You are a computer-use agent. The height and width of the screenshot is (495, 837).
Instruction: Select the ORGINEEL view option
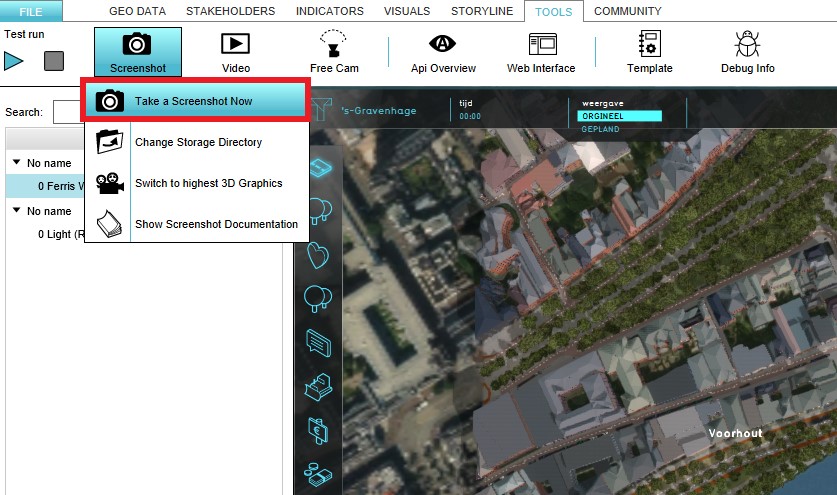tap(619, 116)
